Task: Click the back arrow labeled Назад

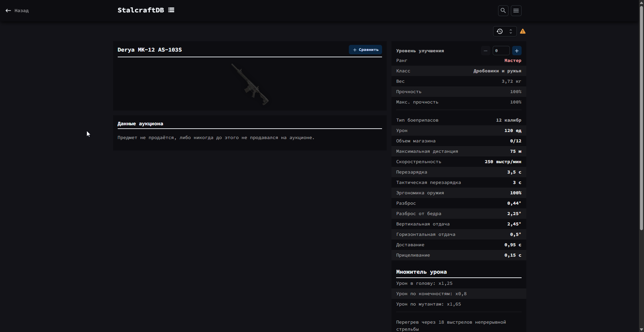Action: (x=17, y=11)
